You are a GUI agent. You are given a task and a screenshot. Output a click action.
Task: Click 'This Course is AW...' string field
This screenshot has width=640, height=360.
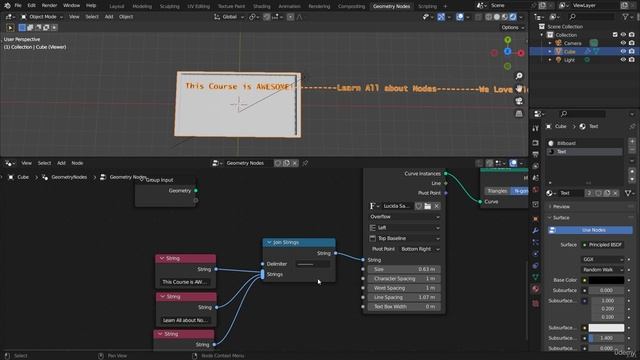[185, 282]
